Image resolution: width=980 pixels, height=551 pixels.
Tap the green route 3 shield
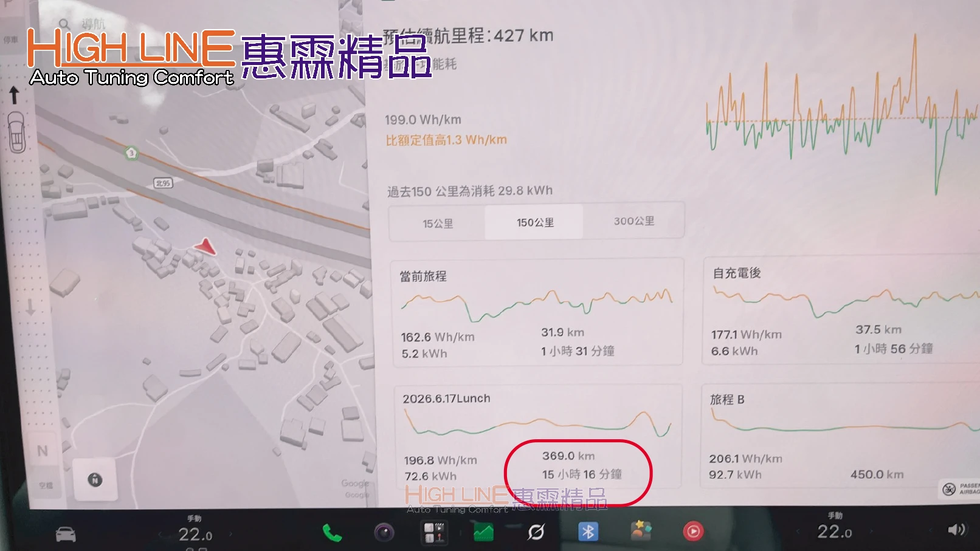[131, 153]
